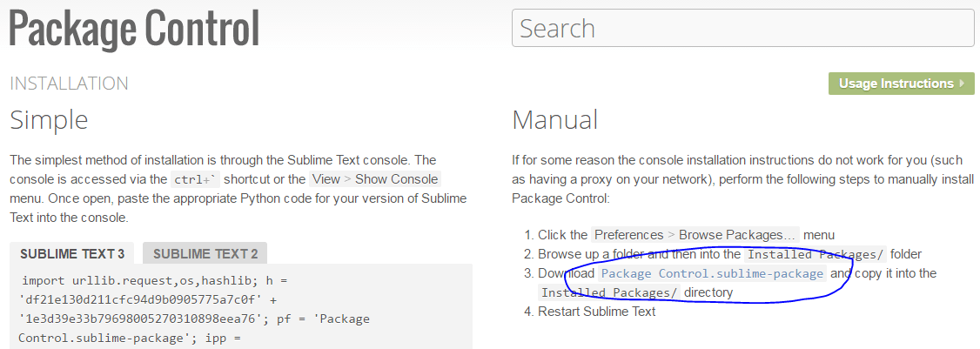This screenshot has width=980, height=349.
Task: Switch to the SUBLIME TEXT 2 tab
Action: point(205,254)
